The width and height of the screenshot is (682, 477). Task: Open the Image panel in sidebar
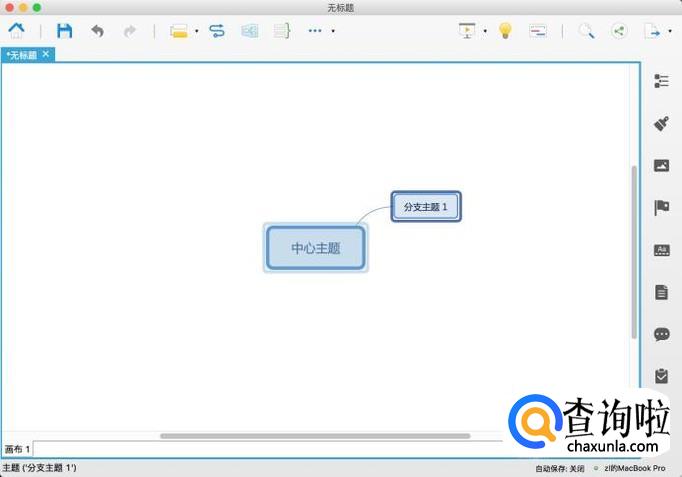pos(661,166)
